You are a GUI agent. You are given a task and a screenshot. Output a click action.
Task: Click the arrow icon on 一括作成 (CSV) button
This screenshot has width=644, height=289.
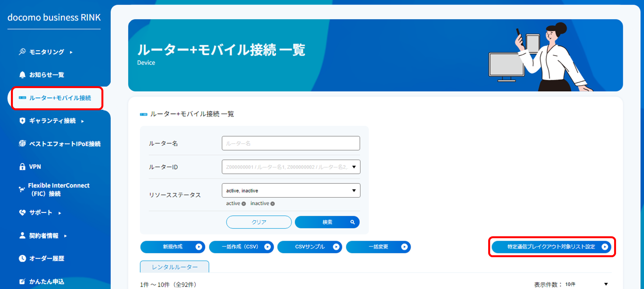(267, 247)
